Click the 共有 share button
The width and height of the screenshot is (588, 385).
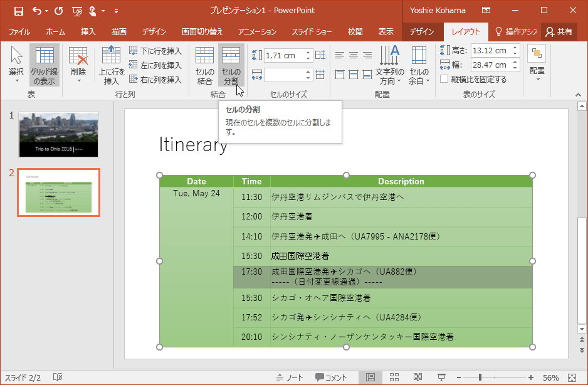pos(559,32)
